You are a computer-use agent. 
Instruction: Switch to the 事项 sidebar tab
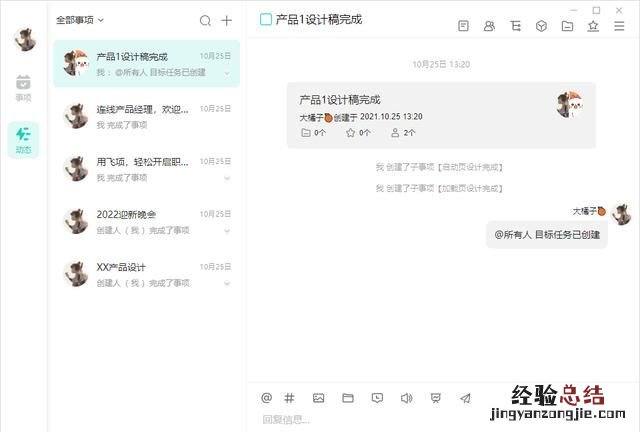[23, 88]
